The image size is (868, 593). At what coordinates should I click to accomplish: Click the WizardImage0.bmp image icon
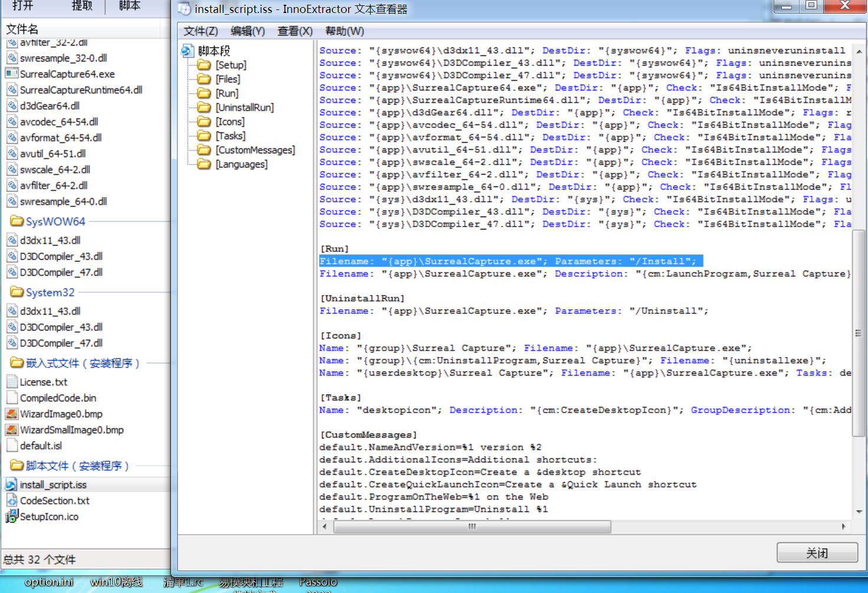(12, 414)
